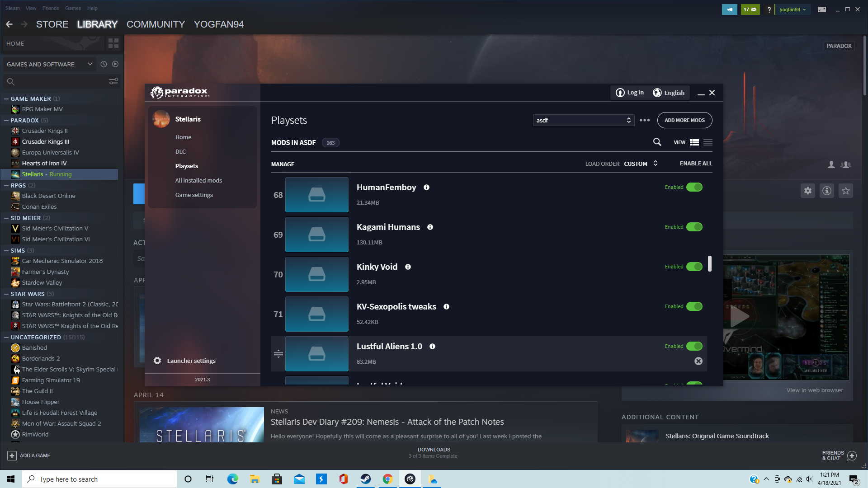Open Stellaris Dev Diary #209 news
The image size is (868, 488).
point(387,422)
